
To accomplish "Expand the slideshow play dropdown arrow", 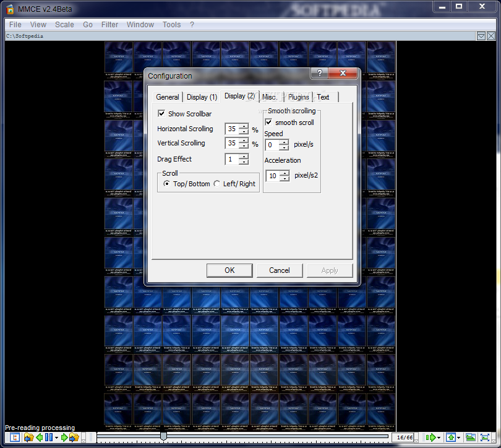I will pyautogui.click(x=439, y=437).
